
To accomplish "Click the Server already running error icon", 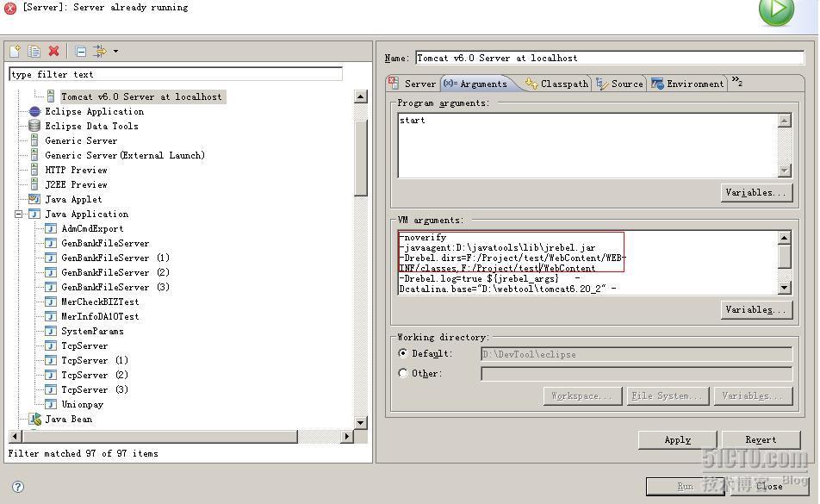I will pos(10,9).
